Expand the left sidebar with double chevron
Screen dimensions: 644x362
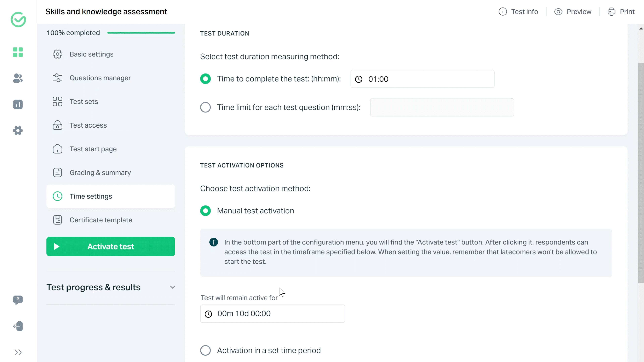click(x=18, y=352)
